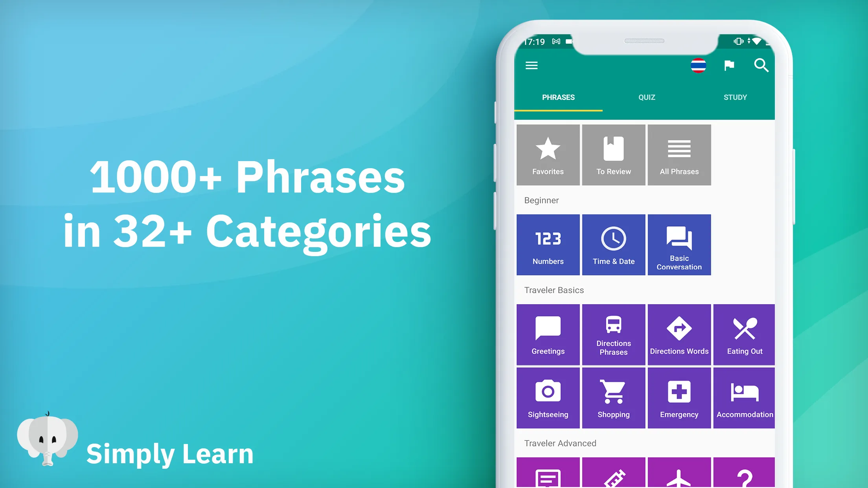The height and width of the screenshot is (488, 868).
Task: Switch to the STUDY tab
Action: click(734, 97)
